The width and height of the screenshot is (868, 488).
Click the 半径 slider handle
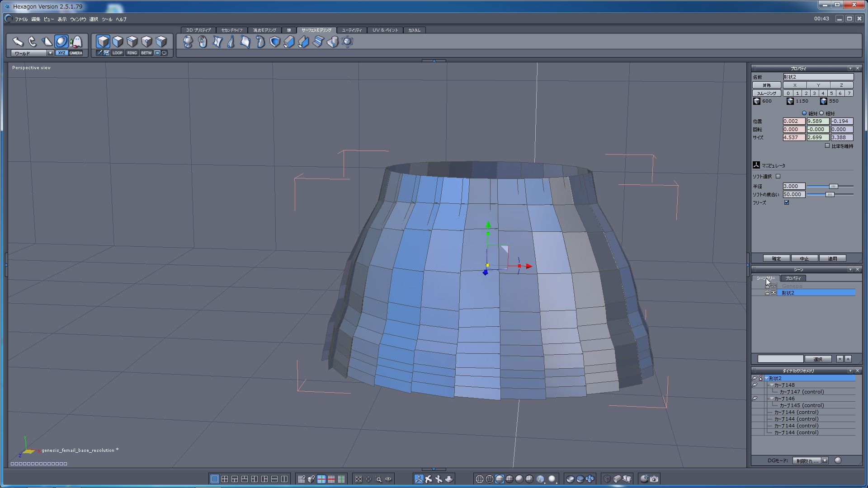833,186
